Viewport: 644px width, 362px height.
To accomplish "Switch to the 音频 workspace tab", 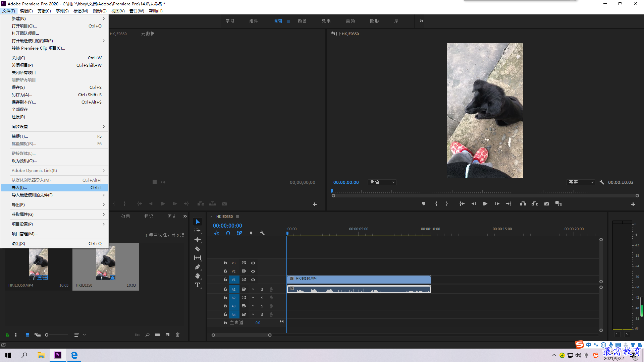I will pos(350,21).
